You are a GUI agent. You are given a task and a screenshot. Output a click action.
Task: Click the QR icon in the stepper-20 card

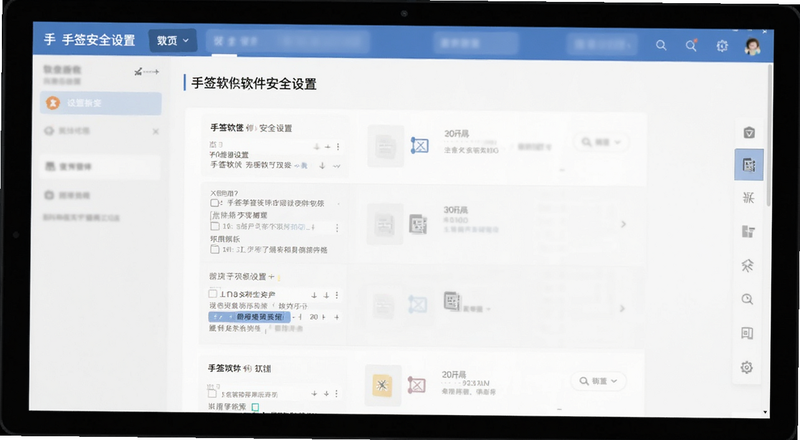[x=452, y=301]
